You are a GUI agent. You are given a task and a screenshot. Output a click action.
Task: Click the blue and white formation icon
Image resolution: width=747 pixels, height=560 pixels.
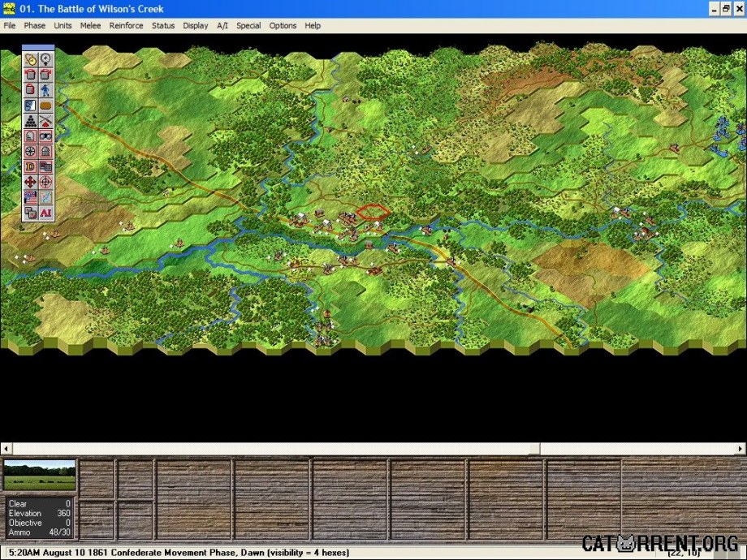click(x=31, y=106)
